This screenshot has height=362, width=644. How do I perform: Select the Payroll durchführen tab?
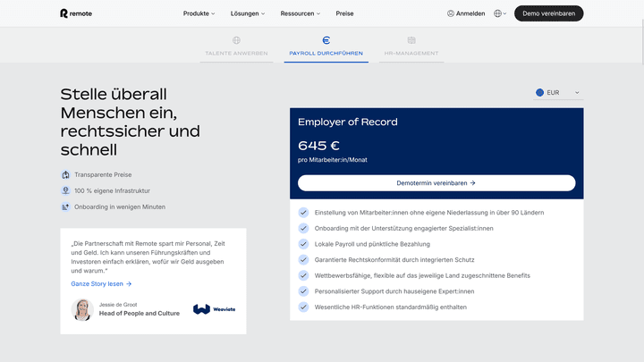(326, 47)
